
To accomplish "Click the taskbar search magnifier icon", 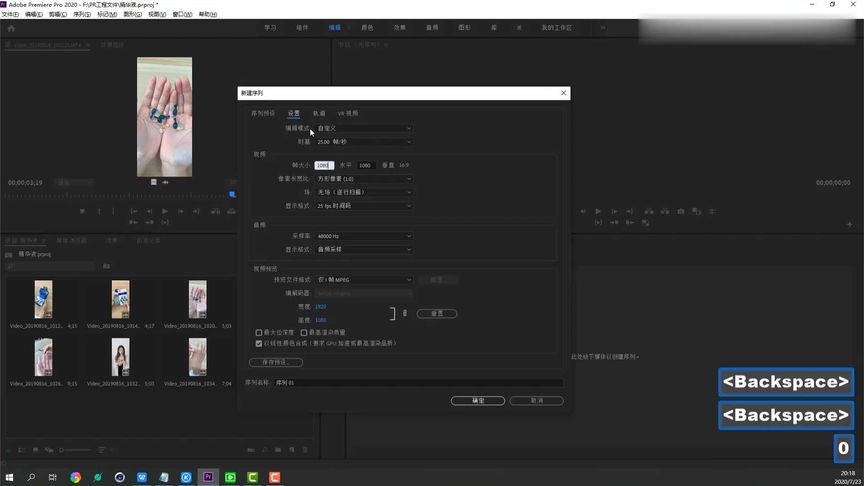I will (x=31, y=477).
